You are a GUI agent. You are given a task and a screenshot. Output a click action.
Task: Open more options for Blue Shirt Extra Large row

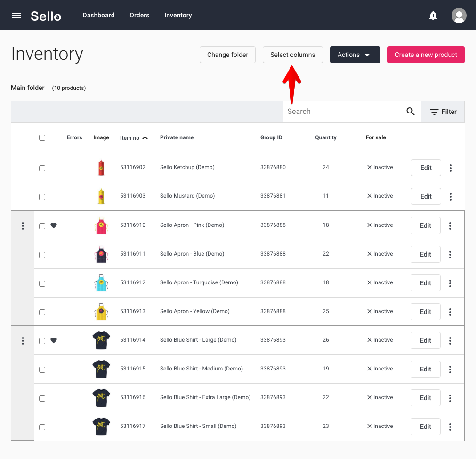(x=450, y=398)
